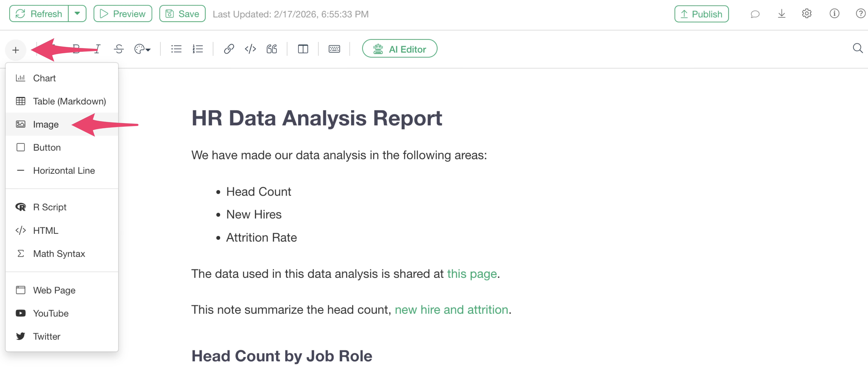Open the AI Editor
Screen dimensions: 868x383
[400, 49]
